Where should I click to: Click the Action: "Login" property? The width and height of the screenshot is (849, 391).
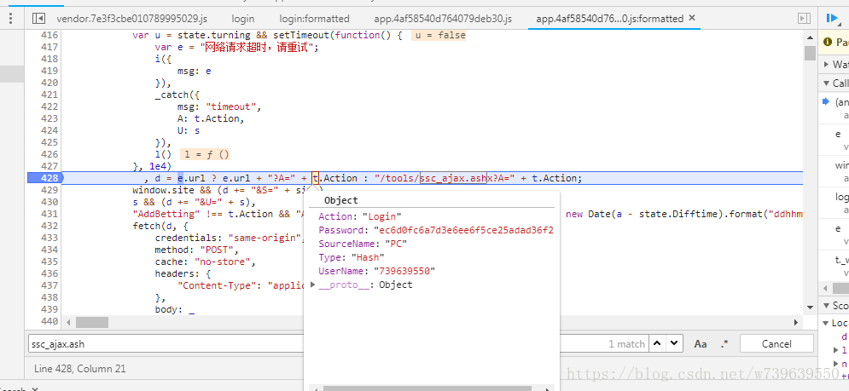click(x=360, y=217)
